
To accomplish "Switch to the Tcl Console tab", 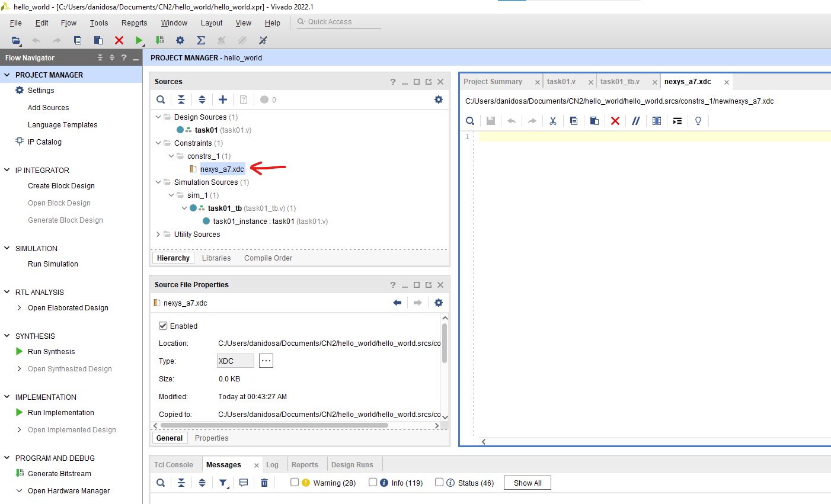I will point(174,465).
